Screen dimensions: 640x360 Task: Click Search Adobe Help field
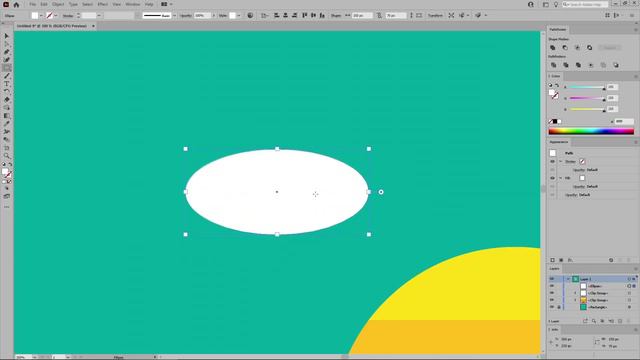tap(585, 4)
